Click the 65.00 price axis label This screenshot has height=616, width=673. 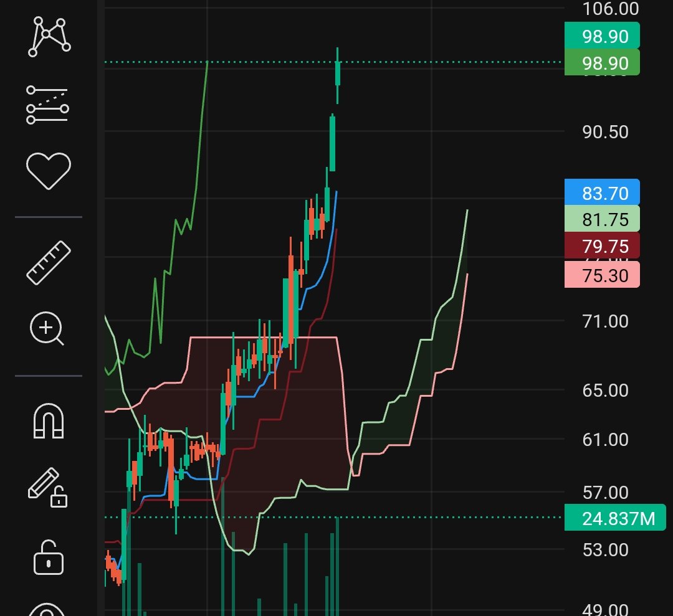605,390
